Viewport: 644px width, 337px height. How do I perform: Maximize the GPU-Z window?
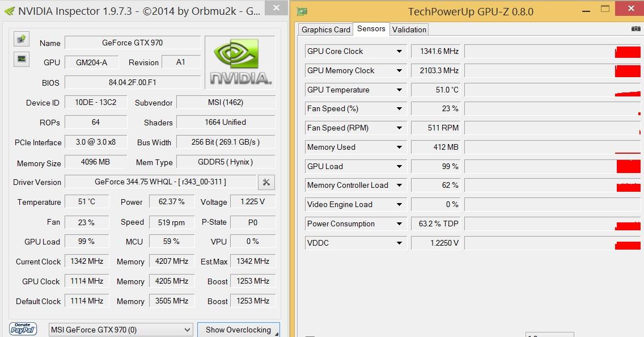pyautogui.click(x=605, y=9)
